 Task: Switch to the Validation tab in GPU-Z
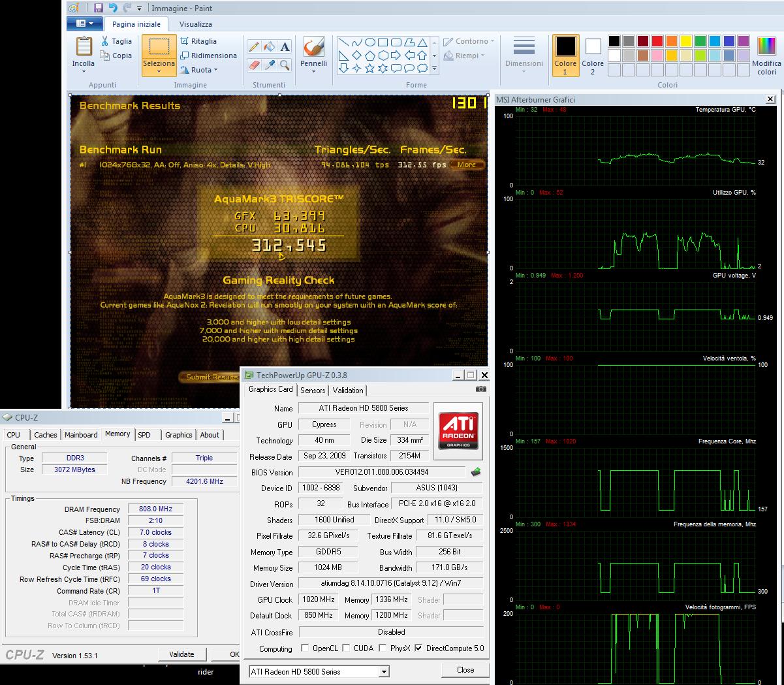tap(348, 390)
